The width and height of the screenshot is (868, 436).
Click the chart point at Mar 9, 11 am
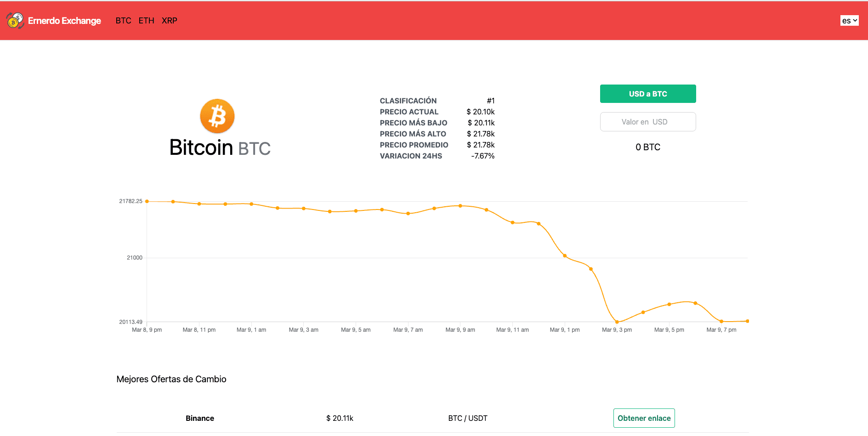click(513, 222)
